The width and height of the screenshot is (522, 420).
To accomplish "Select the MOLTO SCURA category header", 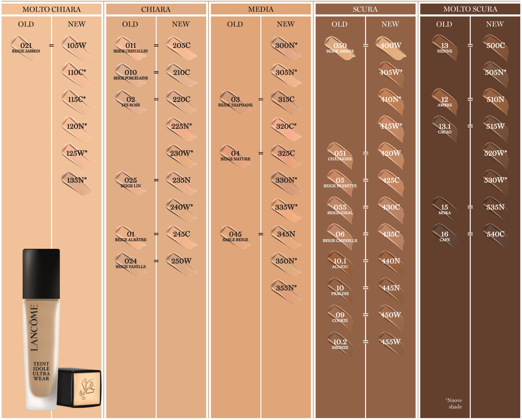I will coord(470,9).
